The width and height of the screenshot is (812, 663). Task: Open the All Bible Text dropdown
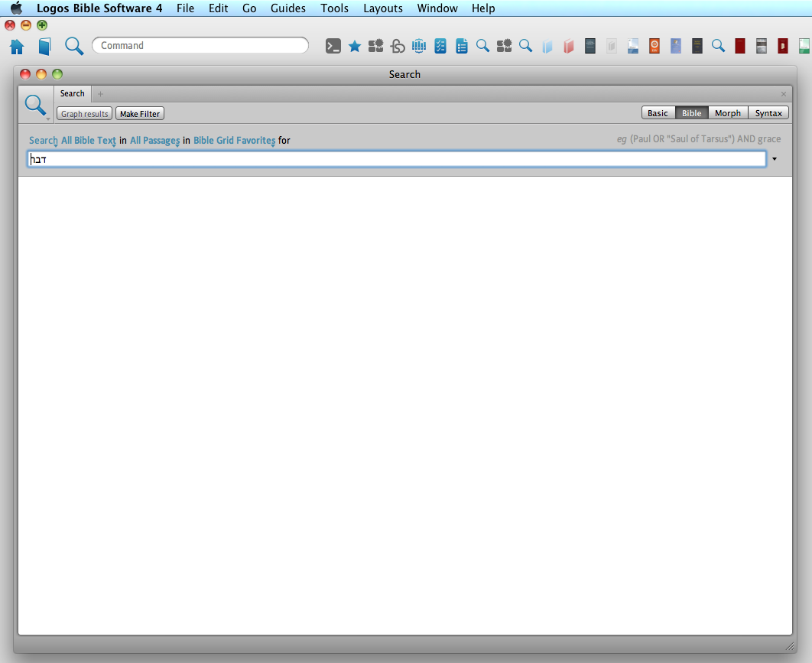89,141
